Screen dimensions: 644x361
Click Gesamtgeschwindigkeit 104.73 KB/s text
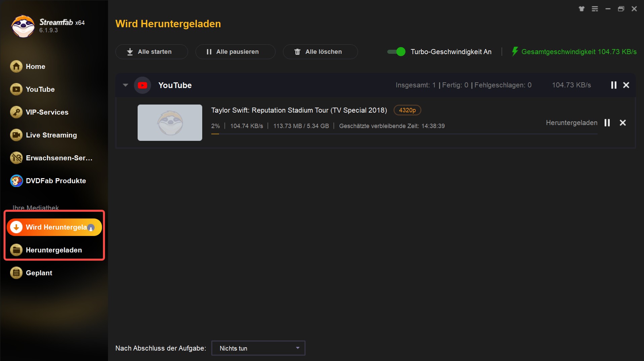(x=579, y=52)
